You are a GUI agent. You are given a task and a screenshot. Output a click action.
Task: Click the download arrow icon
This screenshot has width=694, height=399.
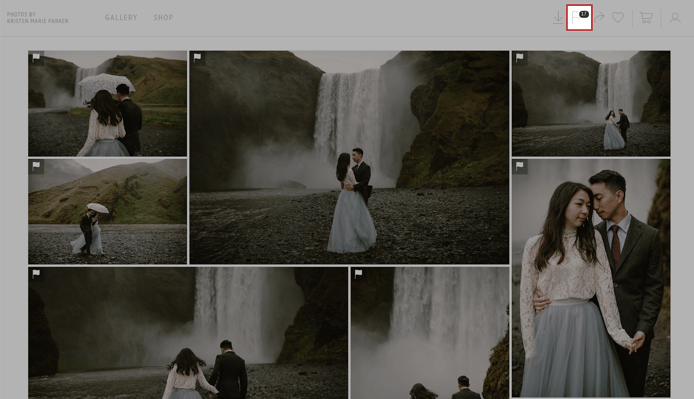[x=558, y=18]
